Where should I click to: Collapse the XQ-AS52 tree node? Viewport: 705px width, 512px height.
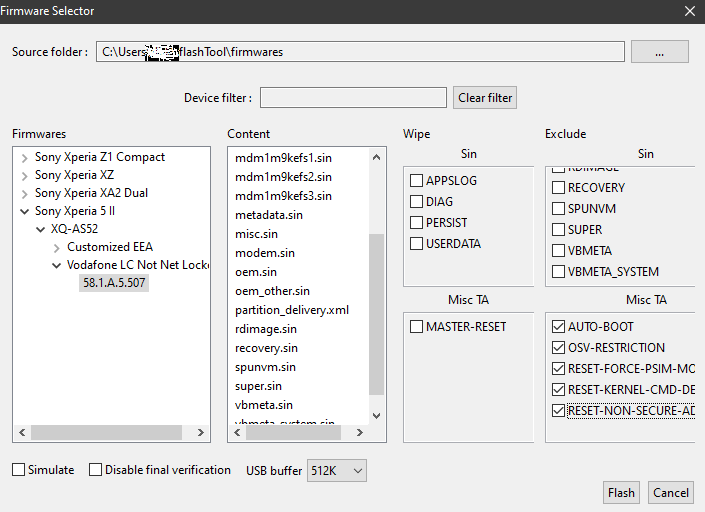click(x=40, y=229)
